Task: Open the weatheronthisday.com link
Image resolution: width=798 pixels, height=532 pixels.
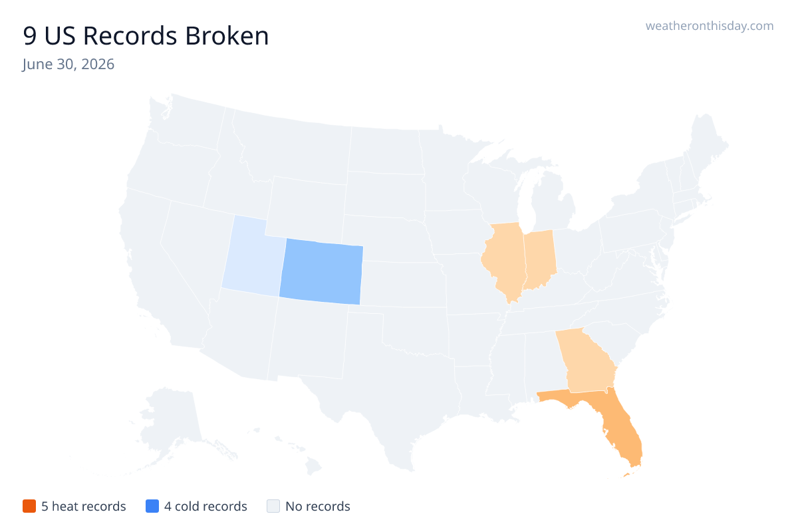Action: (710, 26)
